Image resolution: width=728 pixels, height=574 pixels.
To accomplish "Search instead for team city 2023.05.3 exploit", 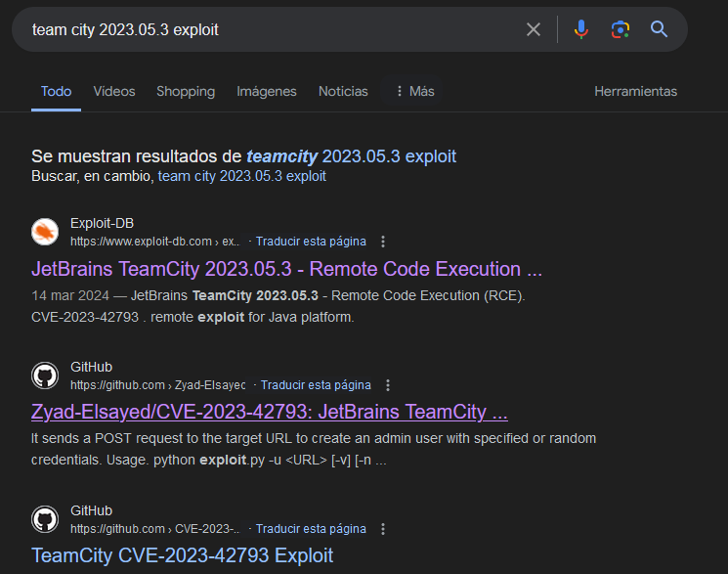I will pos(242,177).
